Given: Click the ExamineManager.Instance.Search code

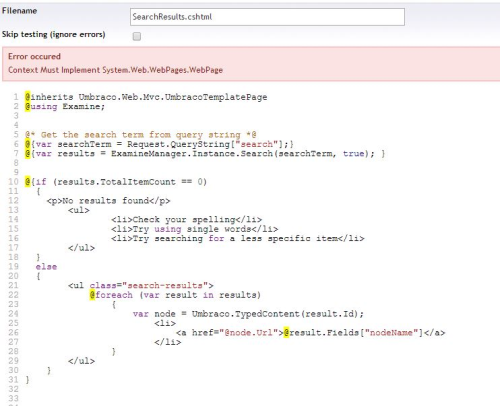Looking at the screenshot, I should click(192, 154).
